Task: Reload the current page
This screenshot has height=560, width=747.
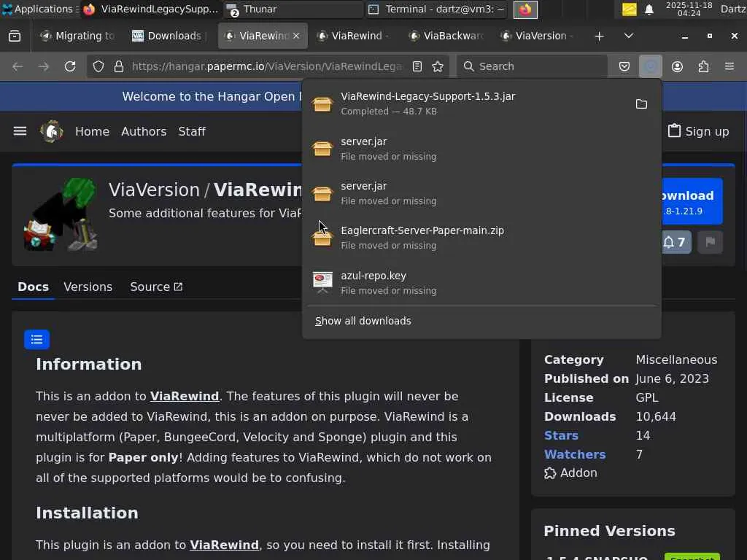Action: [x=70, y=66]
